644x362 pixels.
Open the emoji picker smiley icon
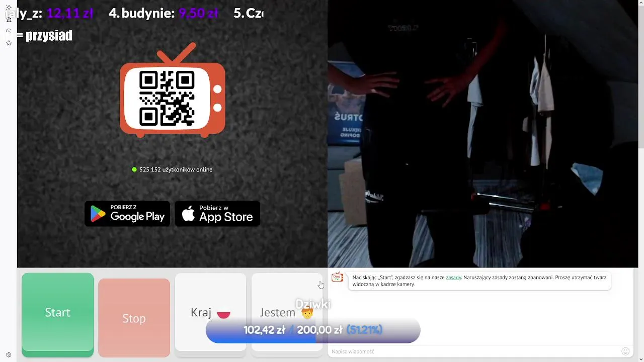pyautogui.click(x=625, y=351)
